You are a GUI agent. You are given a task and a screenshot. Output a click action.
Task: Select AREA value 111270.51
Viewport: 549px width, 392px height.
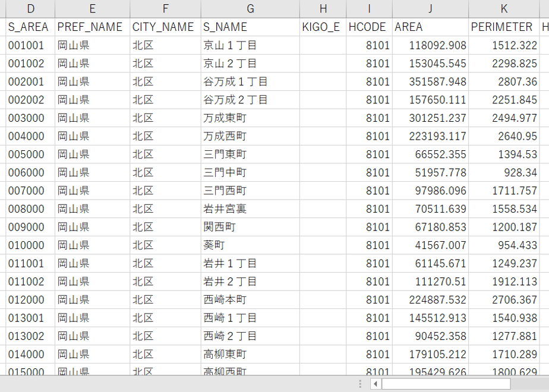coord(430,282)
